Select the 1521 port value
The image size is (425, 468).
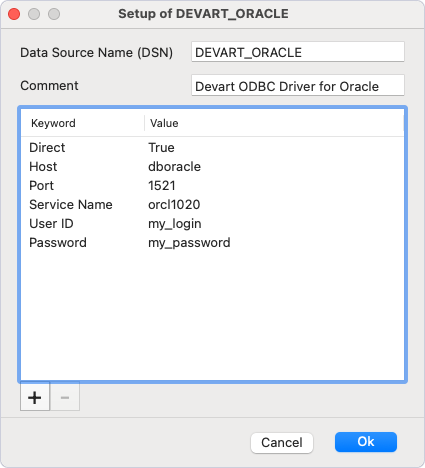coord(162,186)
